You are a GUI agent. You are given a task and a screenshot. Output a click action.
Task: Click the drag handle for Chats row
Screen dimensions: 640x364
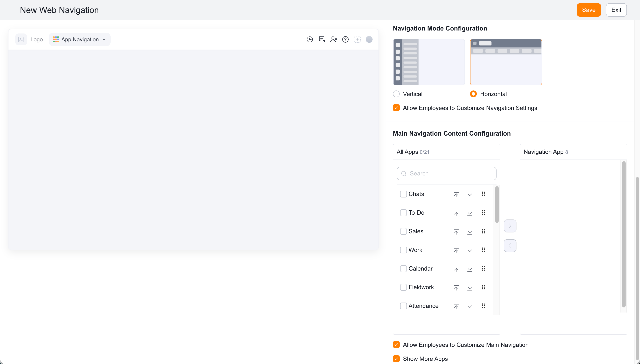483,194
